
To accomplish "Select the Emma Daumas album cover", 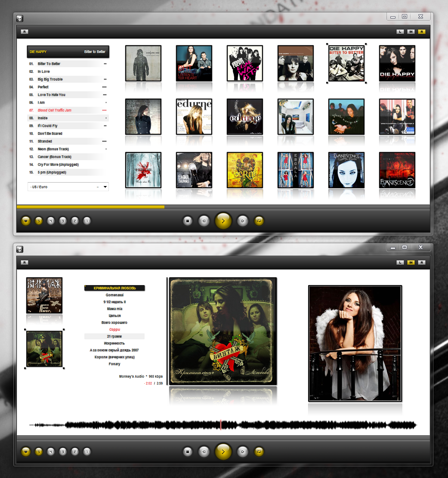I will [x=194, y=170].
